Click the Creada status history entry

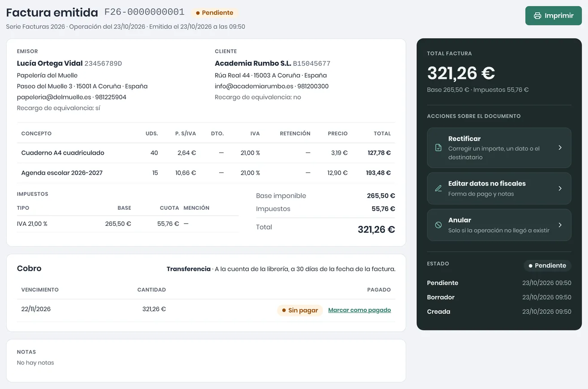coord(499,311)
